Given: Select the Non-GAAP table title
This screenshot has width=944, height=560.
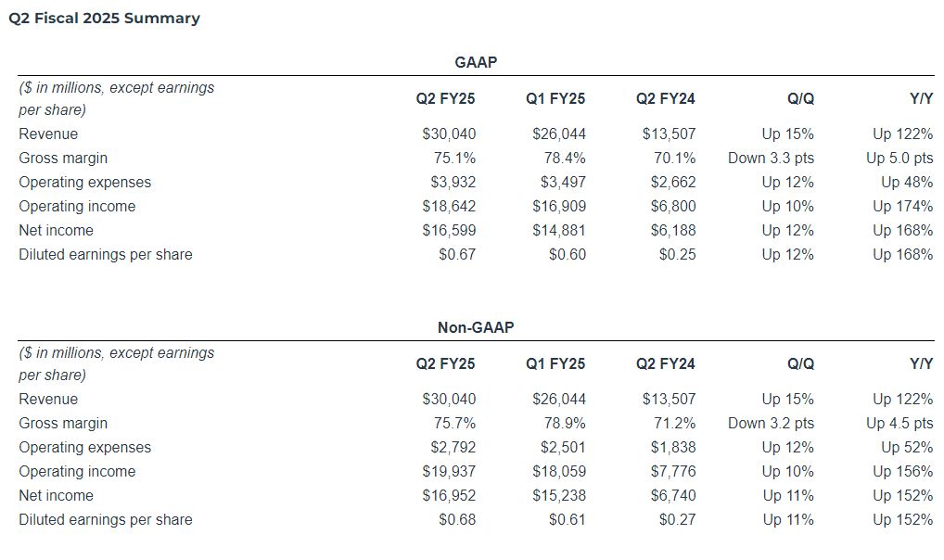Looking at the screenshot, I should (476, 327).
